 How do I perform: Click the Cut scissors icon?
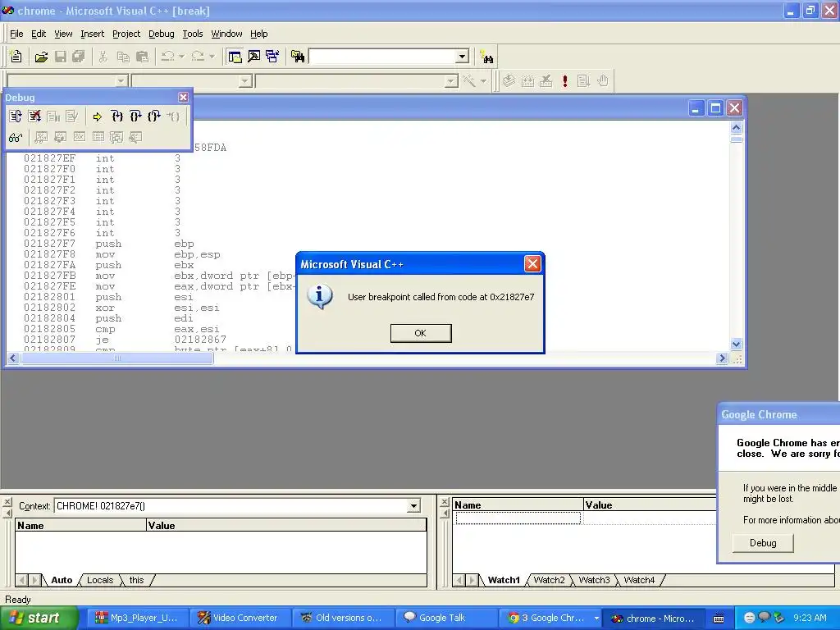[x=103, y=57]
